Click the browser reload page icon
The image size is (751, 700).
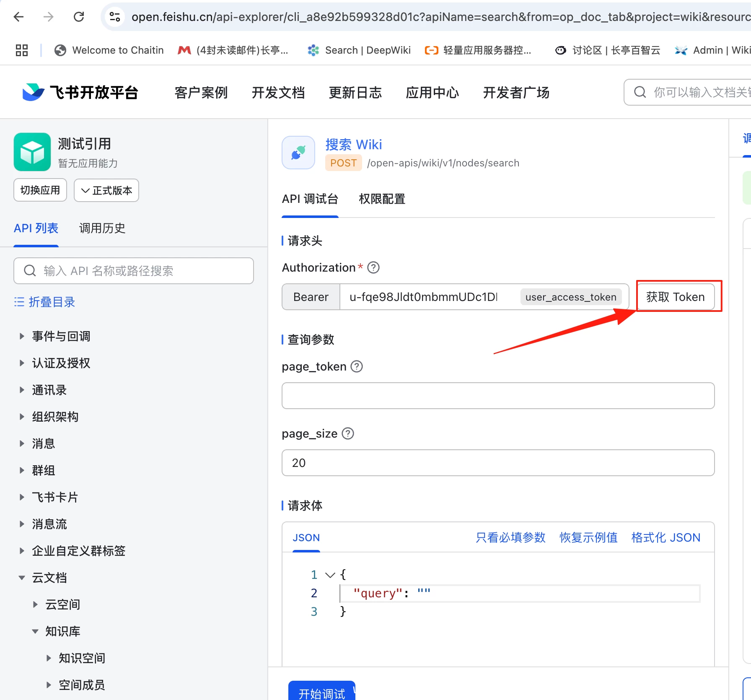point(79,17)
